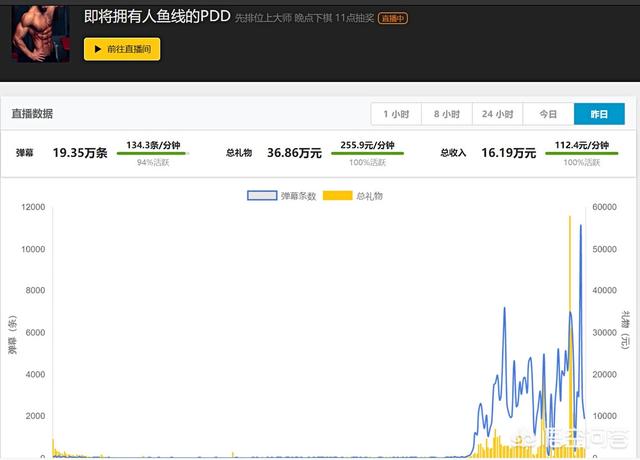Open the streamer avatar picture
Image resolution: width=640 pixels, height=460 pixels.
click(x=41, y=31)
